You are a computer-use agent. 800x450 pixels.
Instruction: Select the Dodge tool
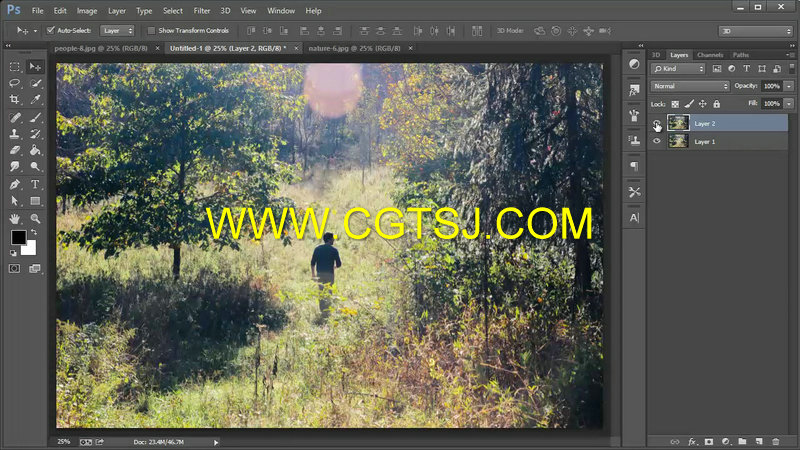click(x=35, y=166)
